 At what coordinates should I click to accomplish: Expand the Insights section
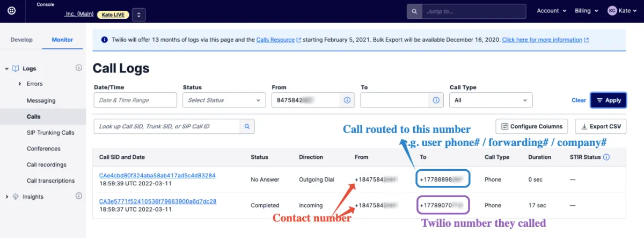(7, 197)
